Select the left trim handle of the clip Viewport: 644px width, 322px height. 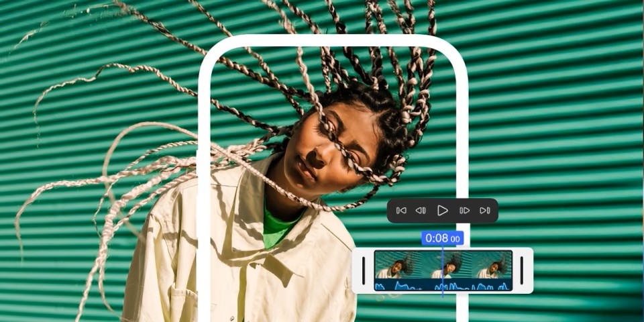[364, 270]
